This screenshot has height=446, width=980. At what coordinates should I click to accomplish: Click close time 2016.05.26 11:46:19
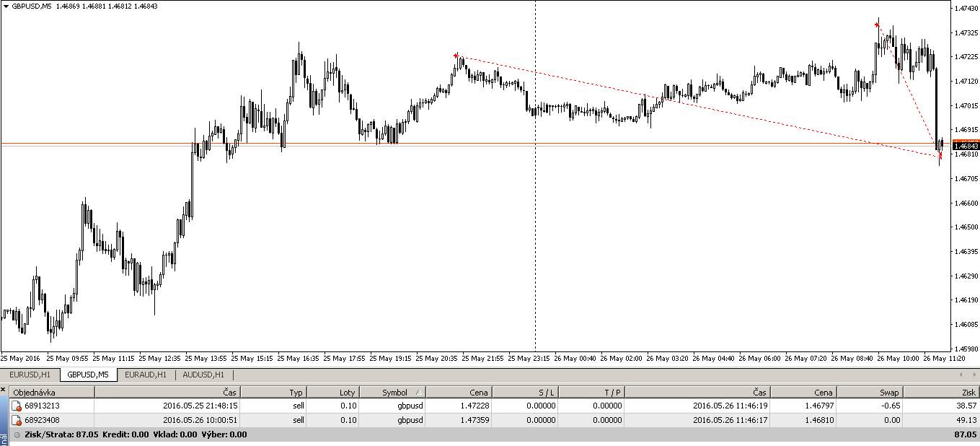point(730,406)
